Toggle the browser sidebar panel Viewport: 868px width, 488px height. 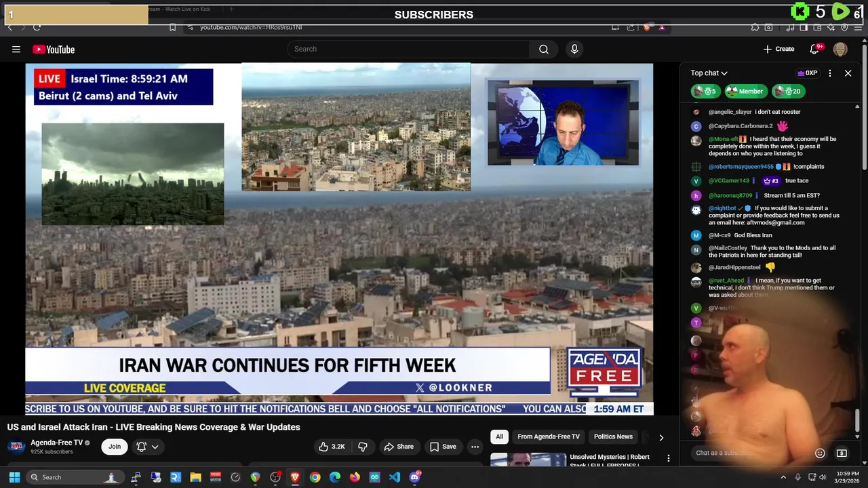[x=804, y=27]
